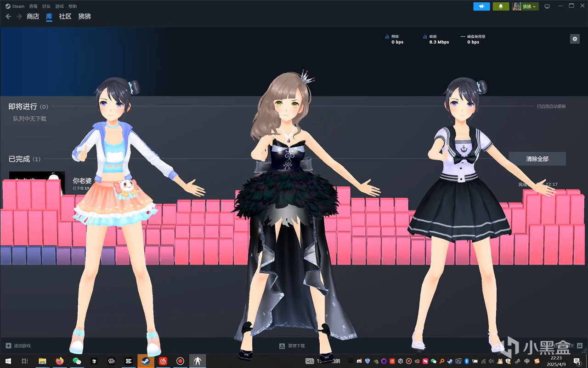This screenshot has width=588, height=368.
Task: Open the 查看 menu
Action: pyautogui.click(x=34, y=6)
